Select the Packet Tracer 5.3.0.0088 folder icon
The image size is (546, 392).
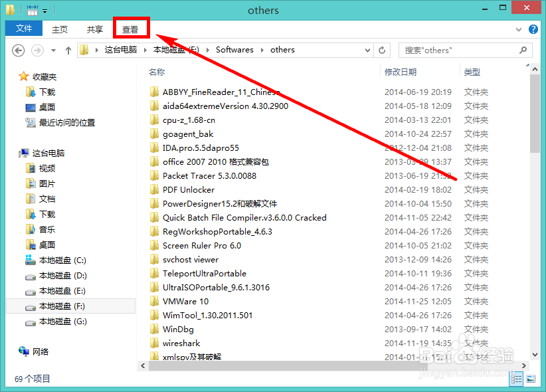point(154,175)
